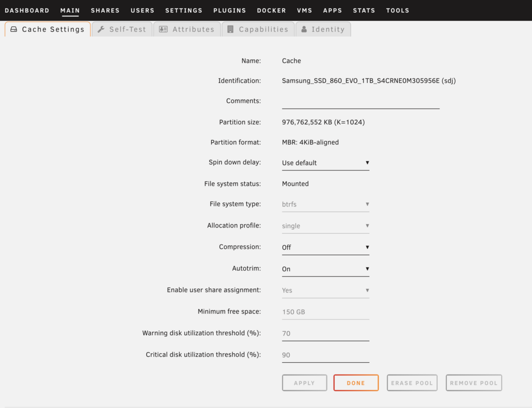Open the Tools menu item
532x408 pixels.
[x=397, y=11]
